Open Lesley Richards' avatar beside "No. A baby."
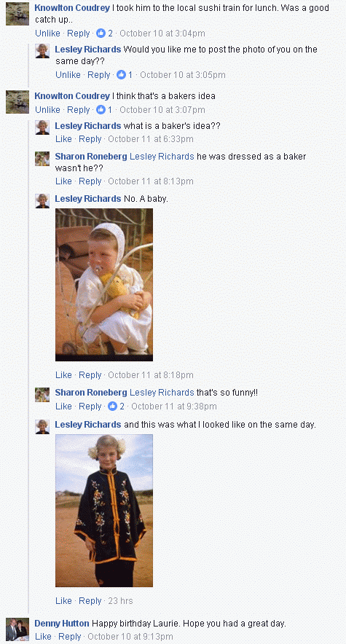 pos(42,201)
